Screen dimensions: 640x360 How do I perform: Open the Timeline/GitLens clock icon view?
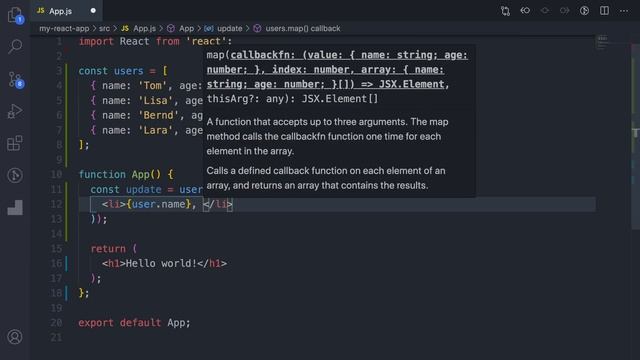[x=15, y=176]
